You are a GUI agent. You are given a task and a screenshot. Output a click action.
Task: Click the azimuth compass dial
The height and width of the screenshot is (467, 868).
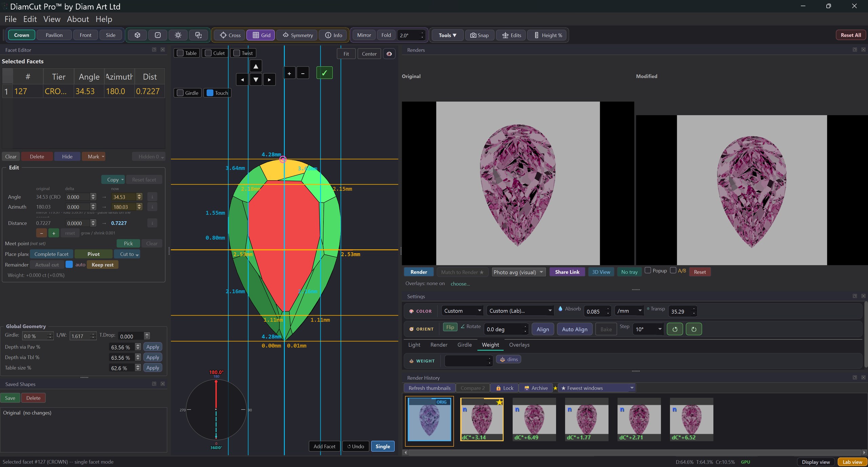216,410
